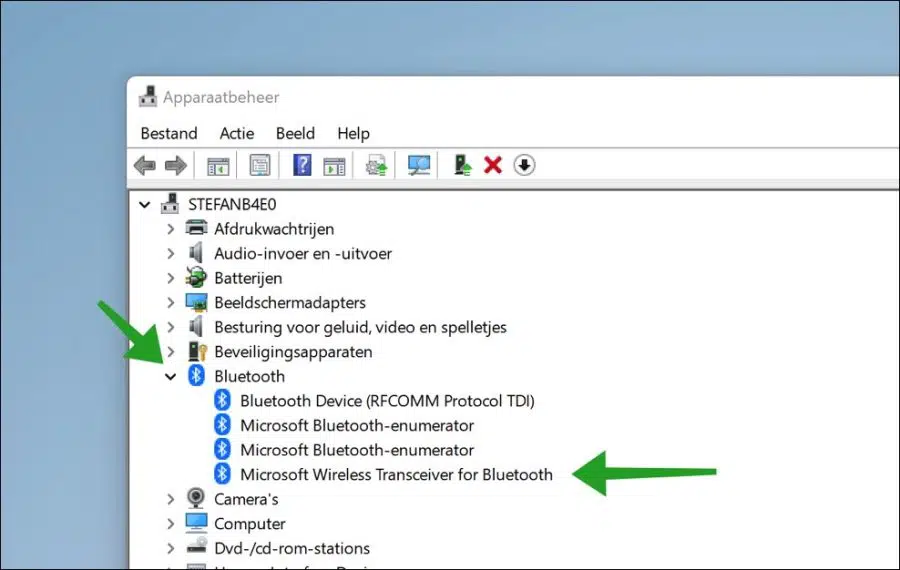
Task: Select the STEFANB4E0 tree label
Action: pyautogui.click(x=232, y=204)
